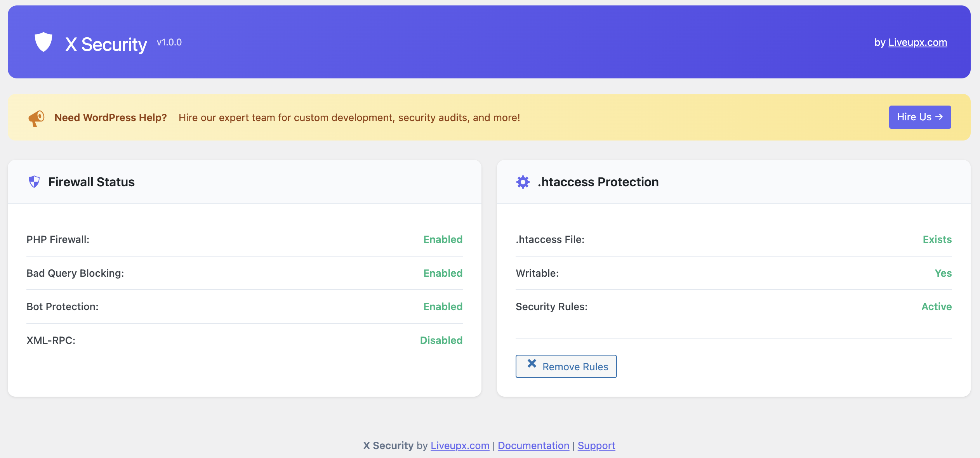Click the white shield logo icon
980x458 pixels.
click(x=43, y=42)
